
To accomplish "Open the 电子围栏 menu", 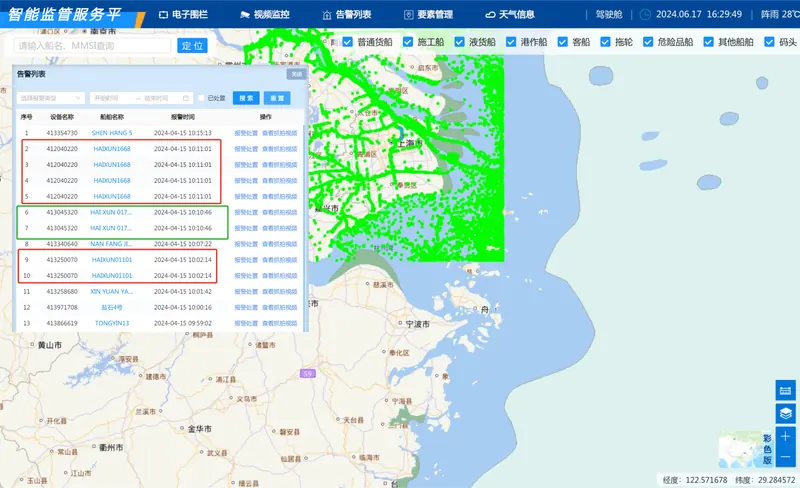I will (x=183, y=15).
